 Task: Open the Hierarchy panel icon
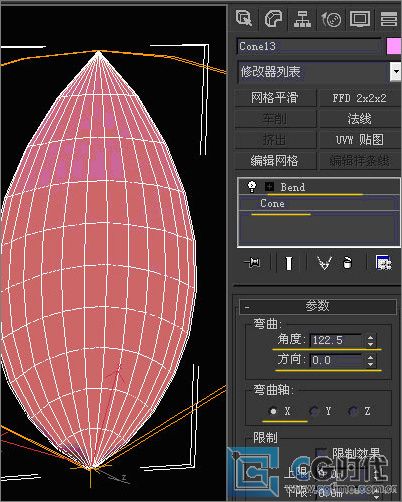pyautogui.click(x=302, y=18)
